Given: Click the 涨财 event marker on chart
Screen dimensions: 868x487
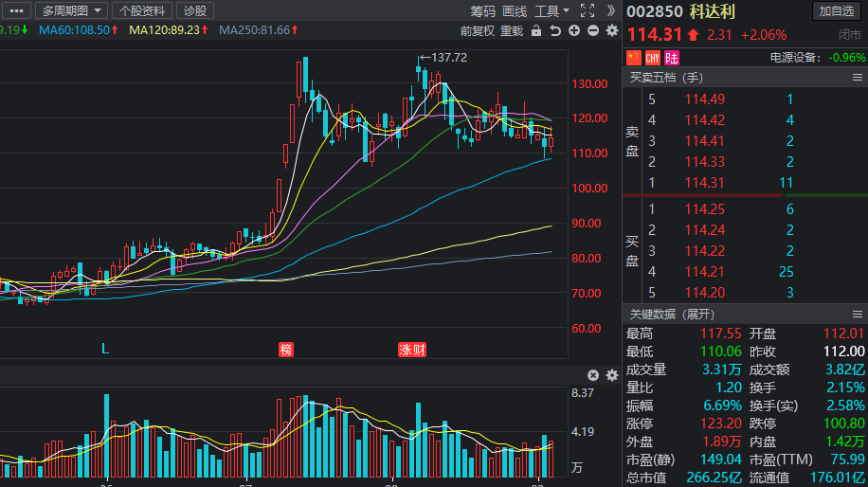Looking at the screenshot, I should coord(412,350).
